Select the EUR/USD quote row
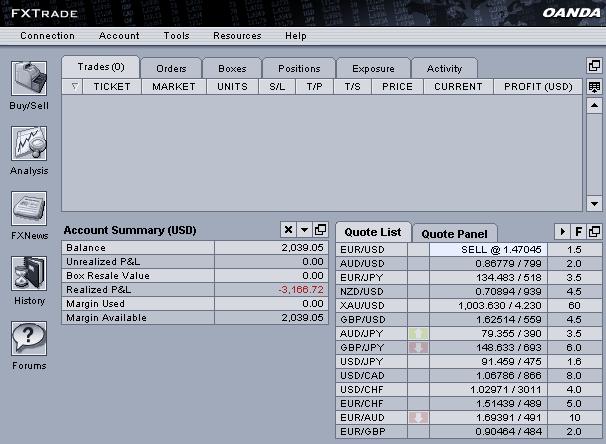 tap(469, 250)
